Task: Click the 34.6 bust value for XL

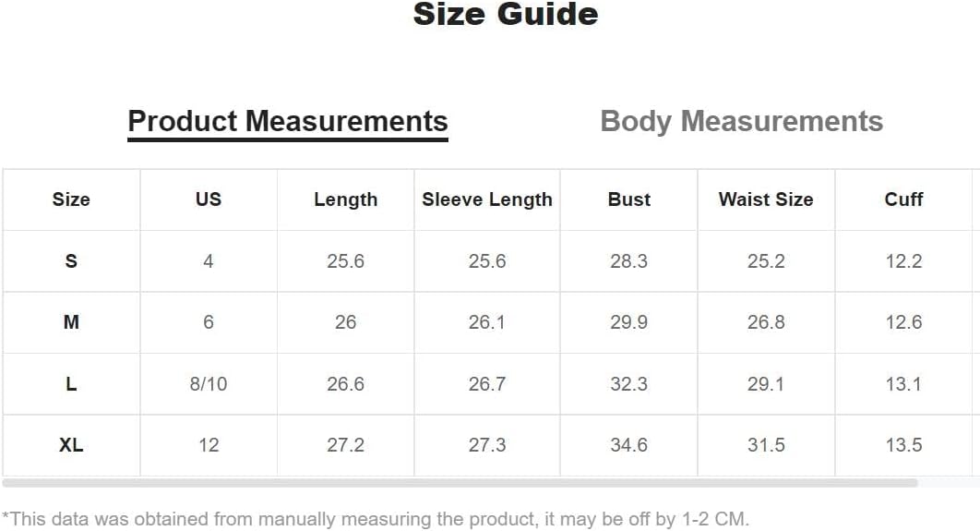Action: pyautogui.click(x=628, y=445)
